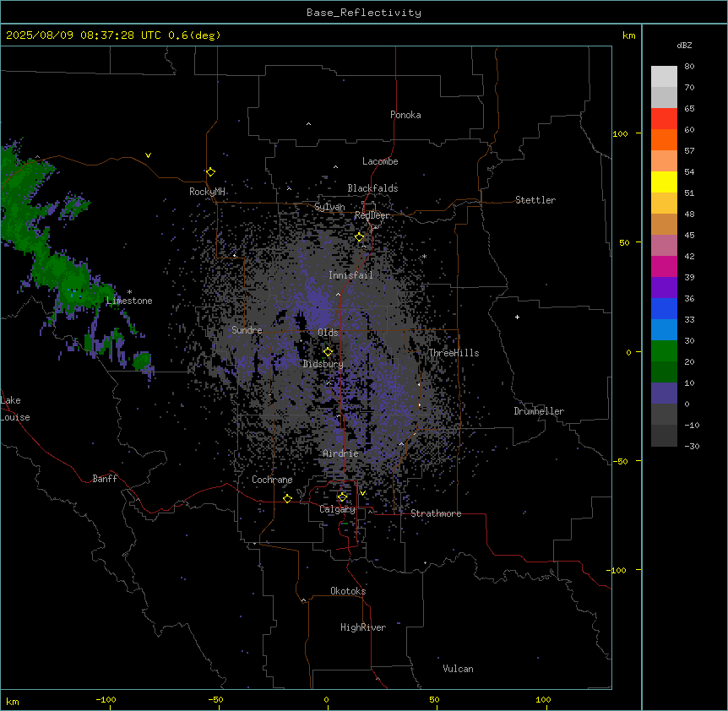Select the Sundre town label

pos(247,330)
